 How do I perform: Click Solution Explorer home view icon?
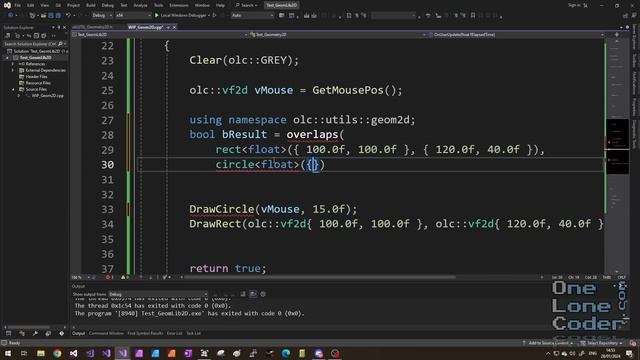pos(8,36)
